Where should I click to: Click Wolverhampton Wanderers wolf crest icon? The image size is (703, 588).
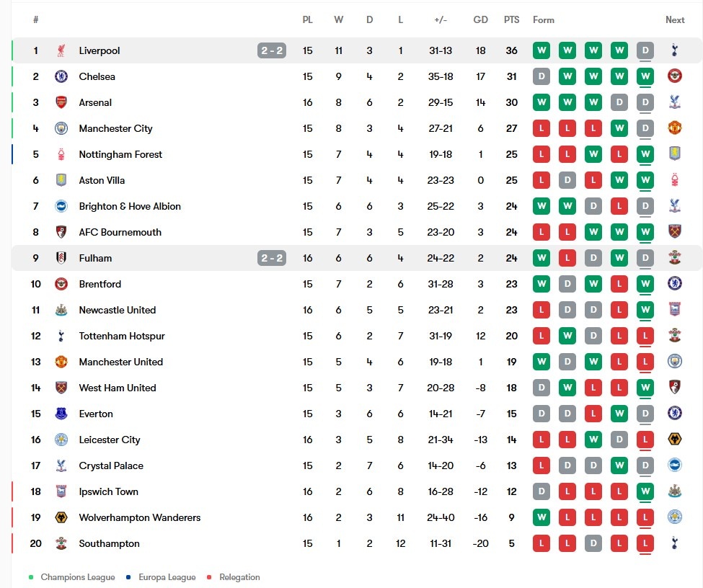[61, 517]
